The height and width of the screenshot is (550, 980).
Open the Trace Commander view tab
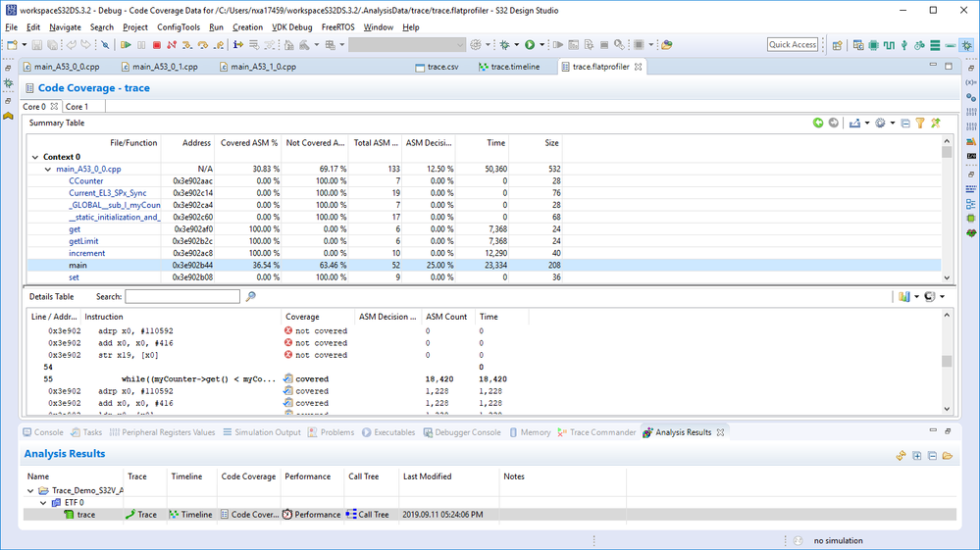(x=596, y=432)
